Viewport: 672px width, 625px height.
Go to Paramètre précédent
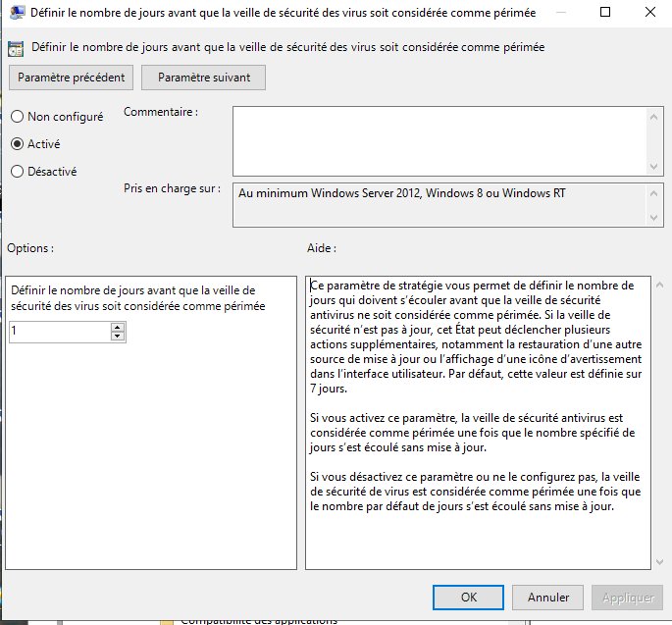[x=71, y=77]
